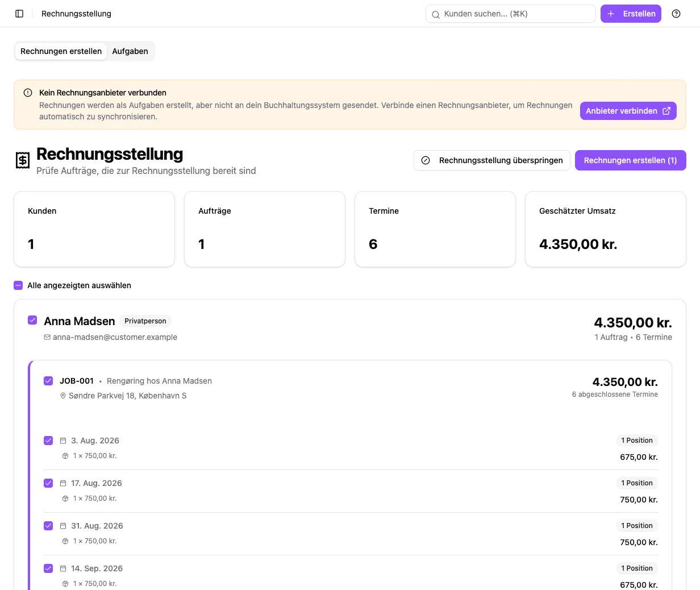Toggle Alle angezeigten auswählen checkbox
The image size is (700, 590).
[18, 285]
